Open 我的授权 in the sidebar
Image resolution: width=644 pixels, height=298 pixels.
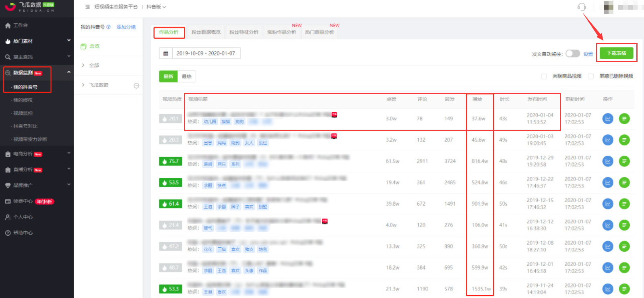(23, 100)
